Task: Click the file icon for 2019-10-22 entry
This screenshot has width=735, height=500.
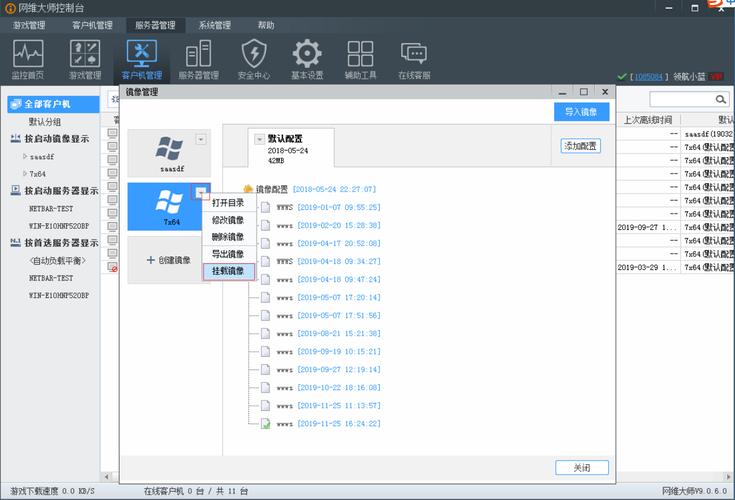Action: pos(265,388)
